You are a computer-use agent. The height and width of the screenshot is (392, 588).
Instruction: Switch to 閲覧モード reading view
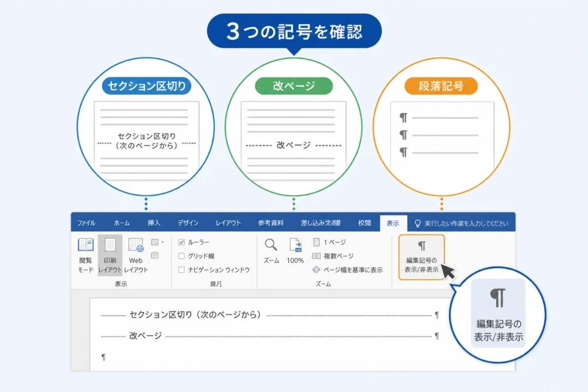tap(86, 255)
